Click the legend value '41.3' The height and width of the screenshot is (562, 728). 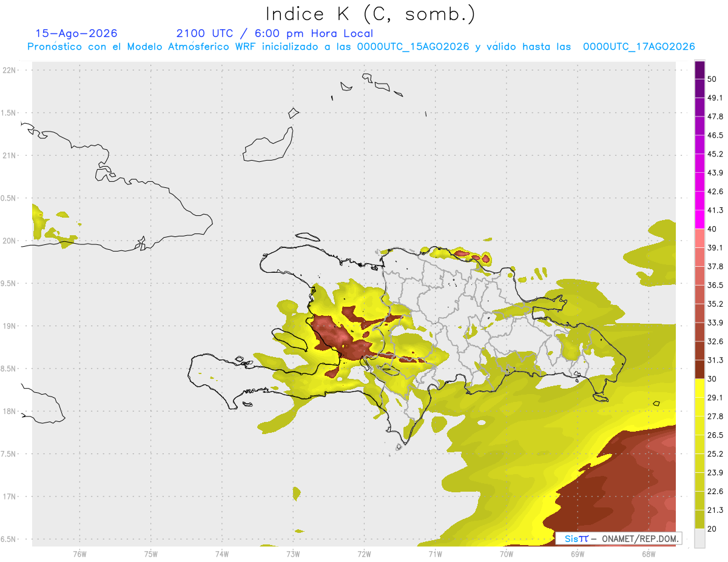click(x=715, y=210)
